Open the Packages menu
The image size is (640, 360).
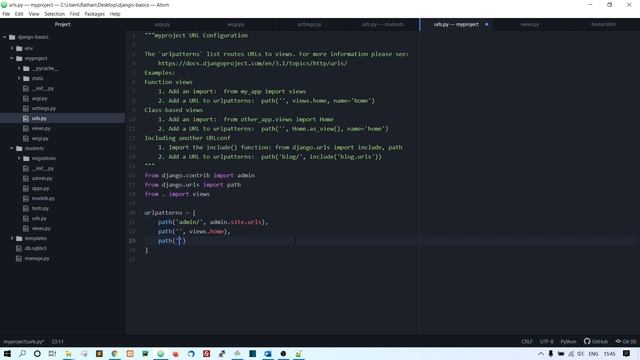[x=95, y=14]
